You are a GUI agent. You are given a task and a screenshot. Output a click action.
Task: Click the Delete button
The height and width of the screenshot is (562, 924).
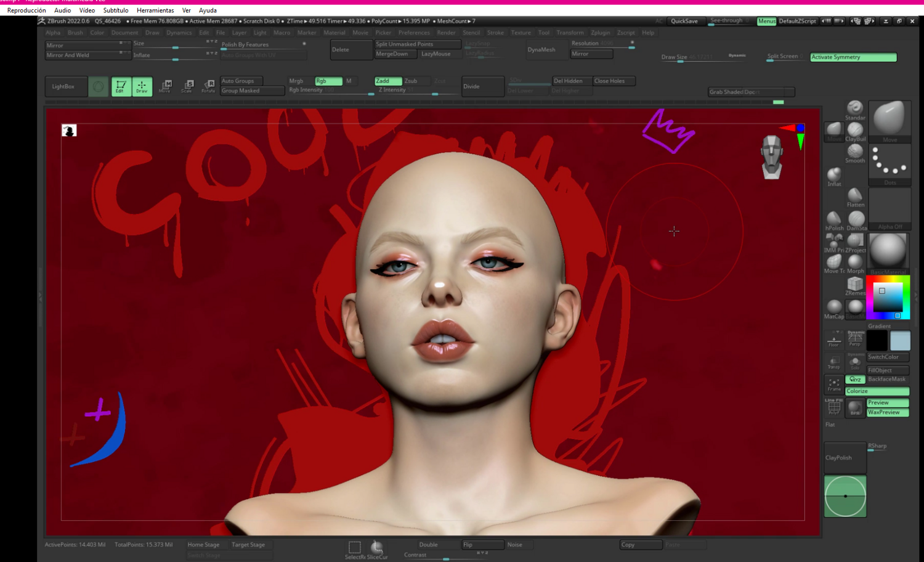tap(351, 50)
